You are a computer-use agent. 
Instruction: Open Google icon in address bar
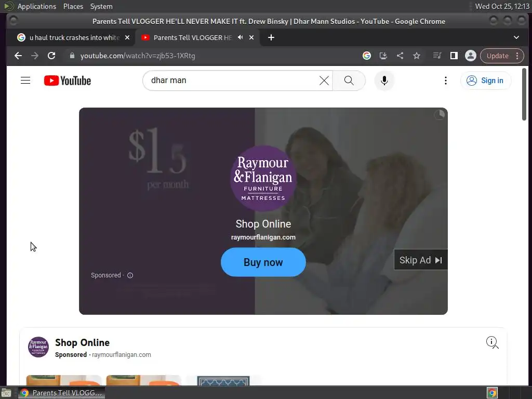point(367,56)
